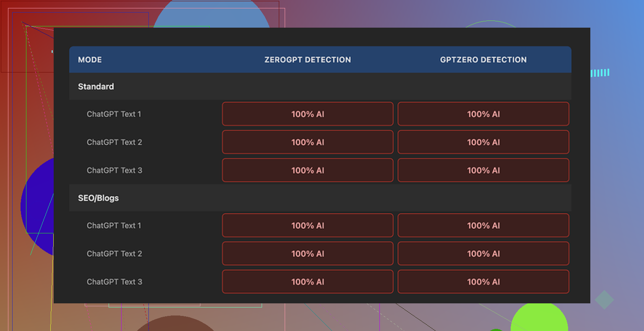Screen dimensions: 644x331
Task: Open ZeroGPT result for Standard ChatGPT Text 1
Action: [307, 114]
